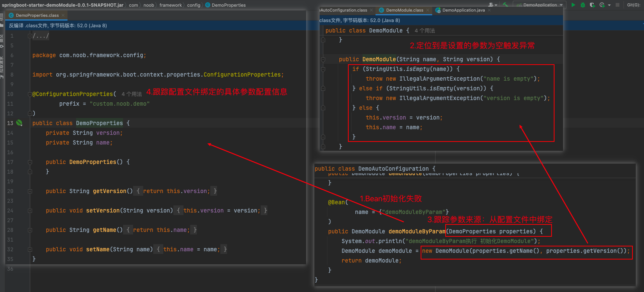Switch to the DemoModule.class tab
Screen dimensions: 644x292
(405, 10)
